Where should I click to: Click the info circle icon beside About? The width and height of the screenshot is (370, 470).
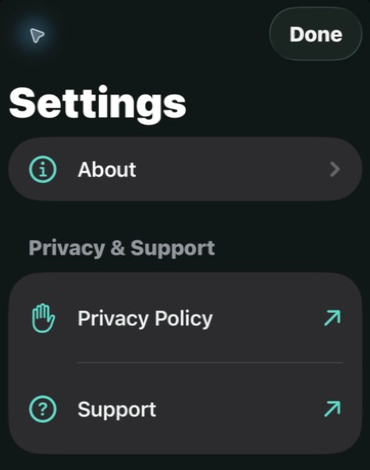click(43, 169)
